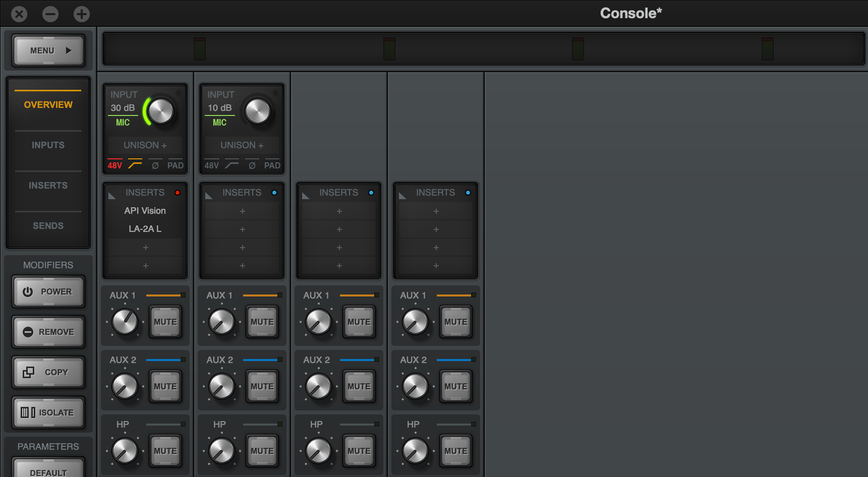Click blue inserts indicator on channel 3
This screenshot has height=477, width=868.
[x=371, y=193]
